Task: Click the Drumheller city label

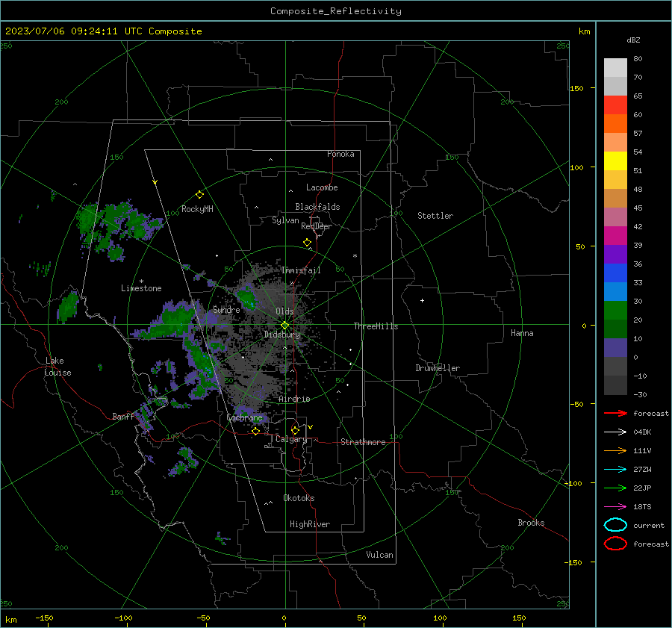Action: 438,368
